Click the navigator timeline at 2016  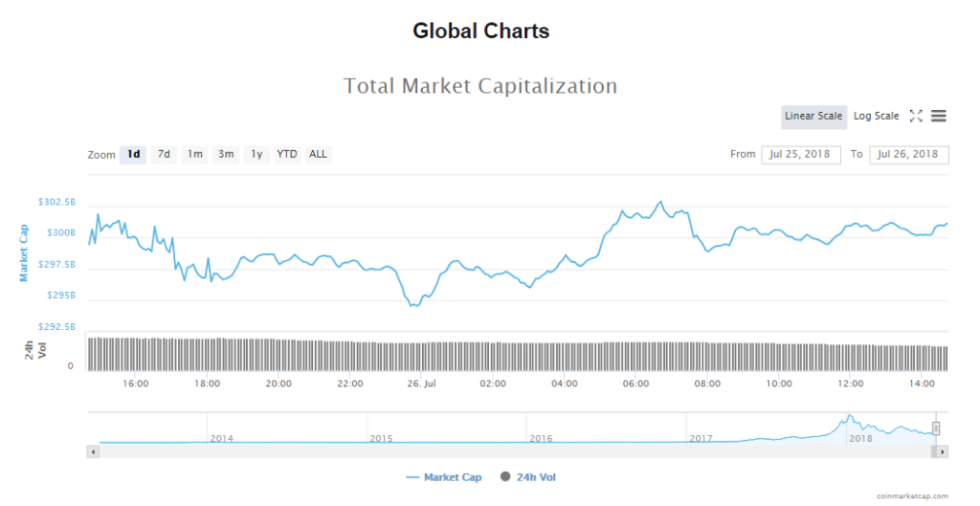[541, 438]
